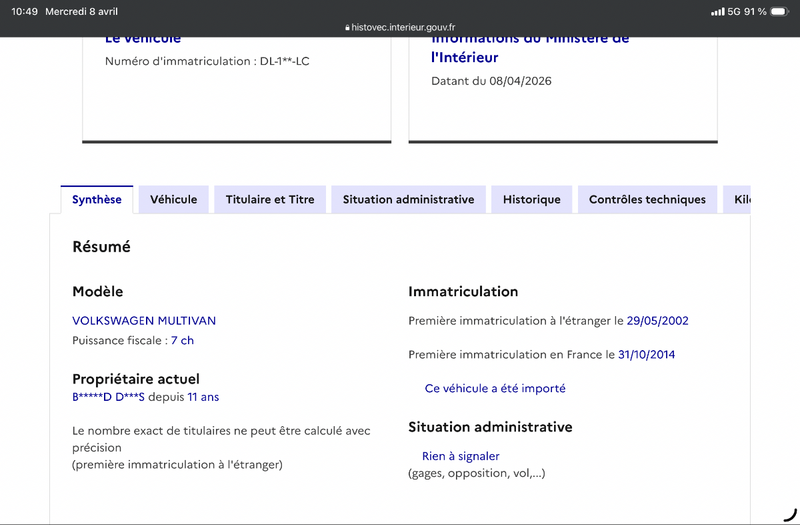Tap the lock icon beside the URL
Viewport: 800px width, 525px height.
[x=347, y=28]
